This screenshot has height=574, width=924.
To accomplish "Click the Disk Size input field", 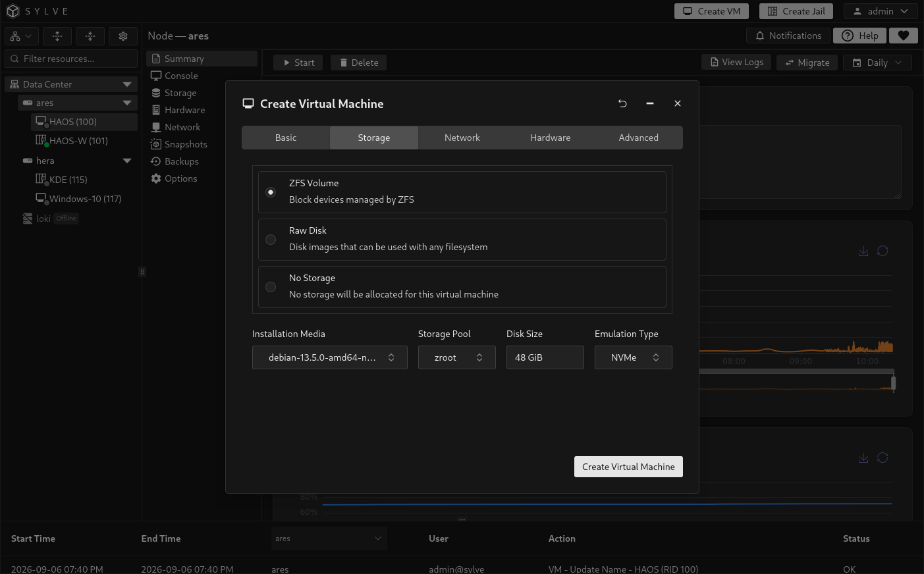I will [x=545, y=357].
